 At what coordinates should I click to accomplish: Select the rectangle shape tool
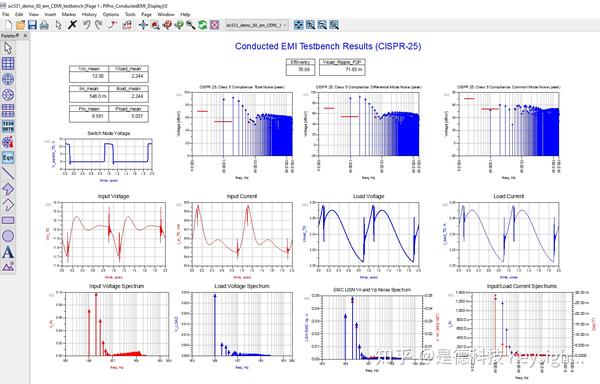[x=8, y=220]
